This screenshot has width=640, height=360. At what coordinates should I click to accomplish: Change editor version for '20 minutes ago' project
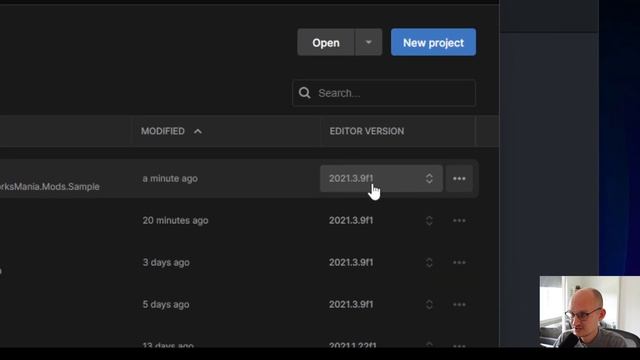[x=429, y=220]
